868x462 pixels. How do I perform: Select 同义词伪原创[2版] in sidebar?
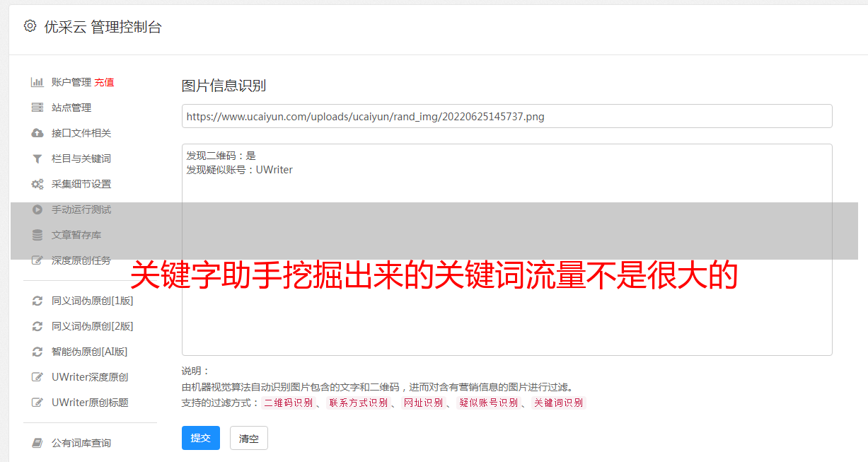pos(93,326)
